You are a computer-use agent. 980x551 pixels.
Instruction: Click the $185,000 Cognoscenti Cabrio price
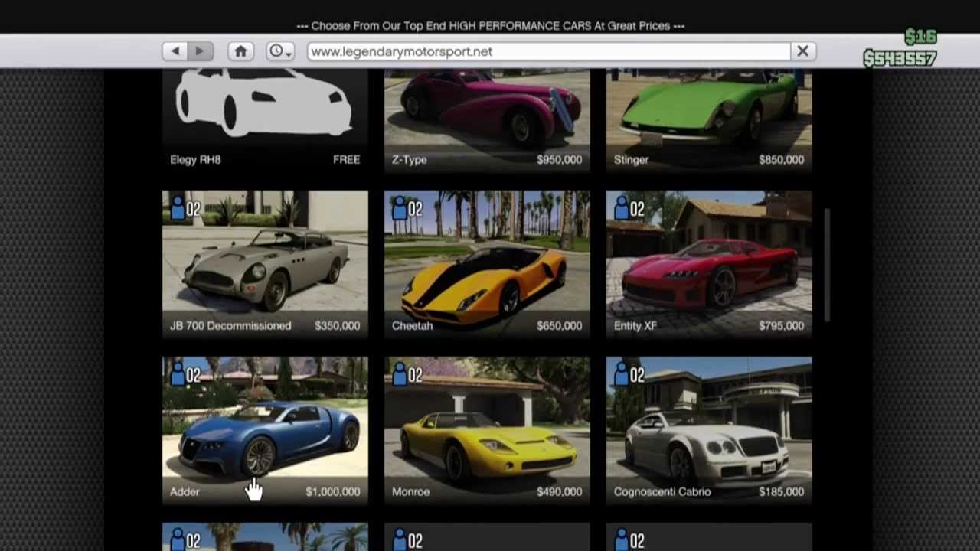(x=781, y=492)
